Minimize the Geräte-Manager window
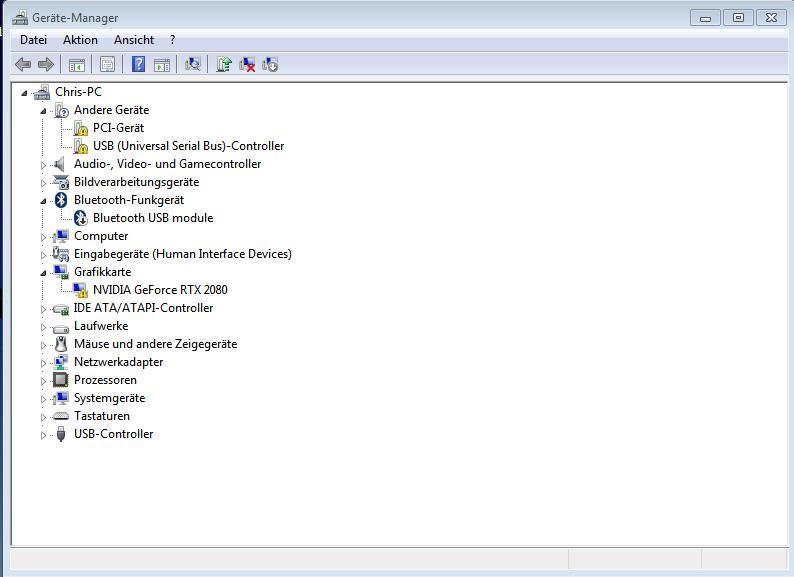Screen dimensions: 794x577 tap(705, 18)
